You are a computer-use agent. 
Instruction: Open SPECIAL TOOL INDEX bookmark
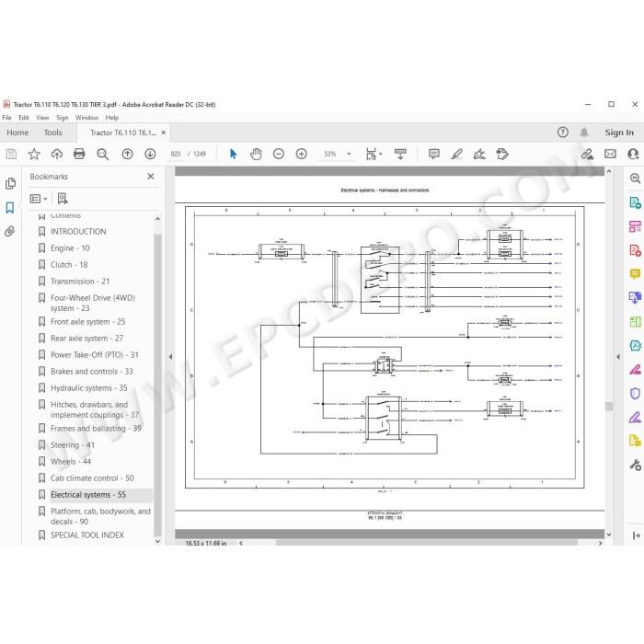[x=87, y=535]
